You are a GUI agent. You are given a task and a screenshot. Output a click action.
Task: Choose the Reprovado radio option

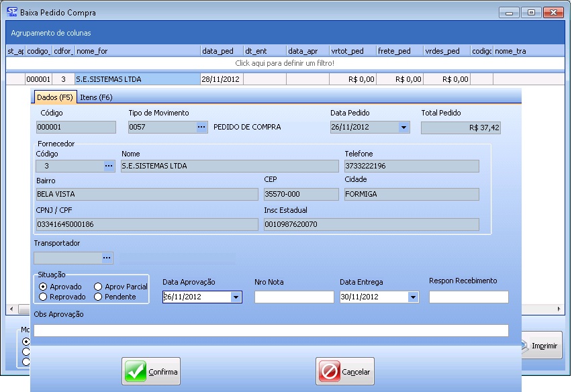tap(44, 297)
